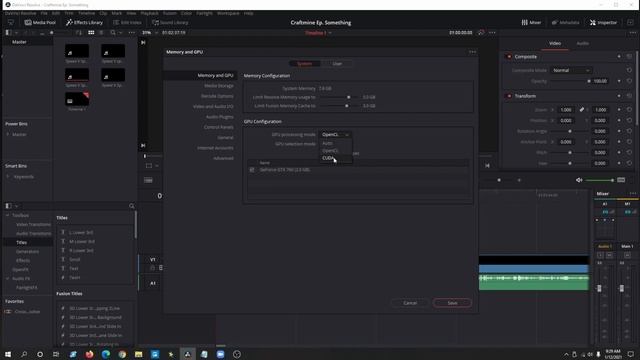The height and width of the screenshot is (360, 640).
Task: Click the Limit Fusion Memory Cache slider
Action: click(339, 106)
